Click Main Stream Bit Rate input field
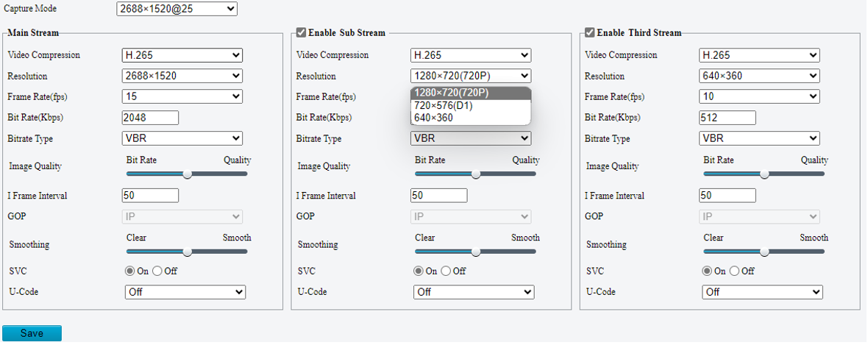868x345 pixels. click(150, 118)
